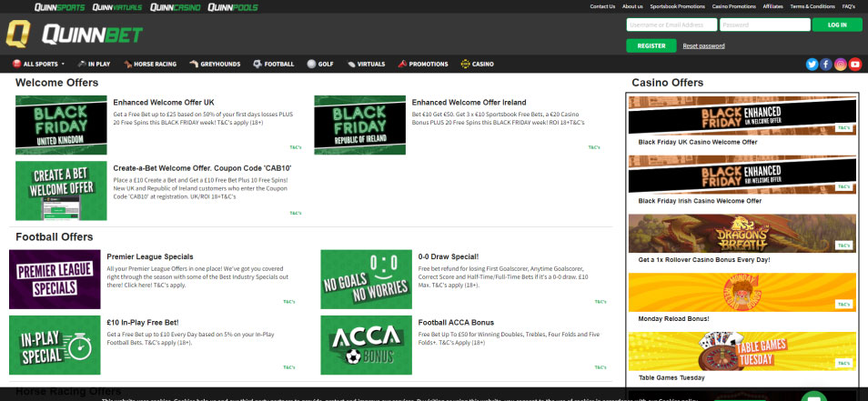Screen dimensions: 868x401
Task: Click Reset password link
Action: point(703,45)
